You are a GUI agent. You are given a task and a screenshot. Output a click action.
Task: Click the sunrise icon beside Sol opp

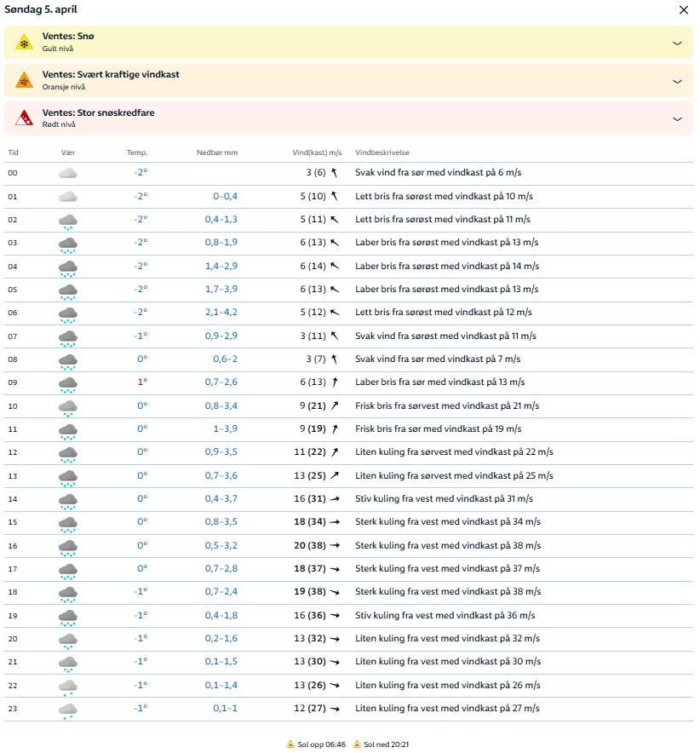pyautogui.click(x=290, y=744)
